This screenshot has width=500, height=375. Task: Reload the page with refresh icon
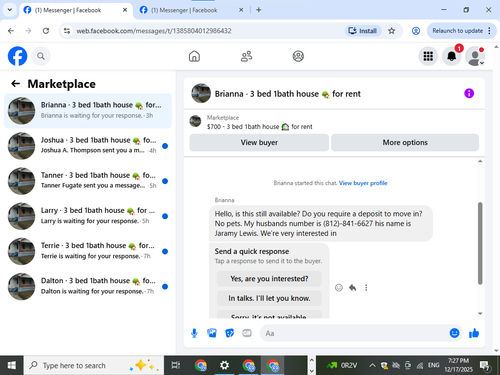click(x=46, y=31)
